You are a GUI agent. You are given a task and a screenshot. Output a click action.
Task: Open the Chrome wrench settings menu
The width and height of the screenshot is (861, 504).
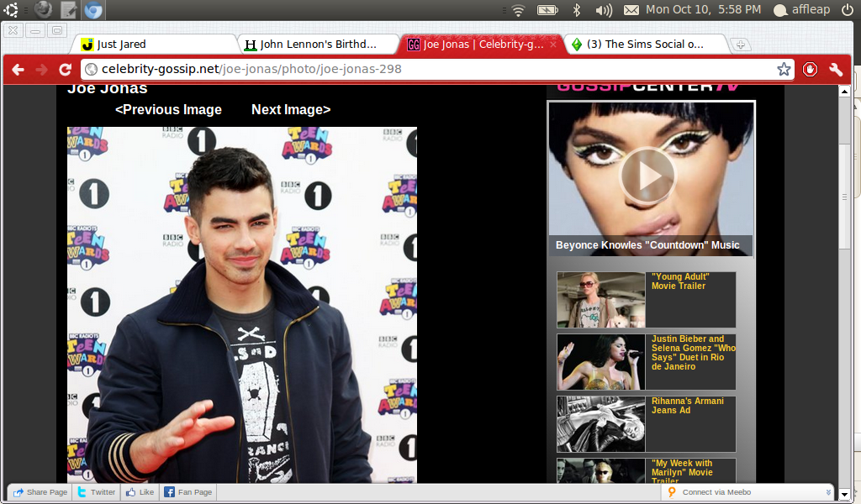836,69
